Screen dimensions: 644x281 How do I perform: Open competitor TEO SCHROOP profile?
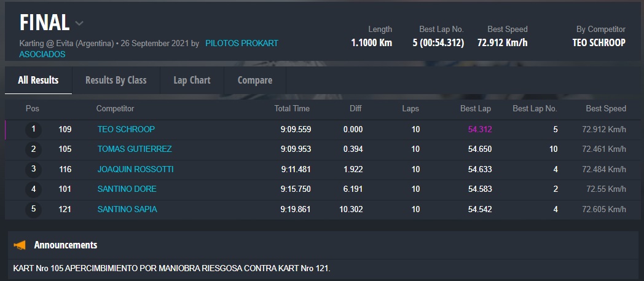tap(126, 129)
